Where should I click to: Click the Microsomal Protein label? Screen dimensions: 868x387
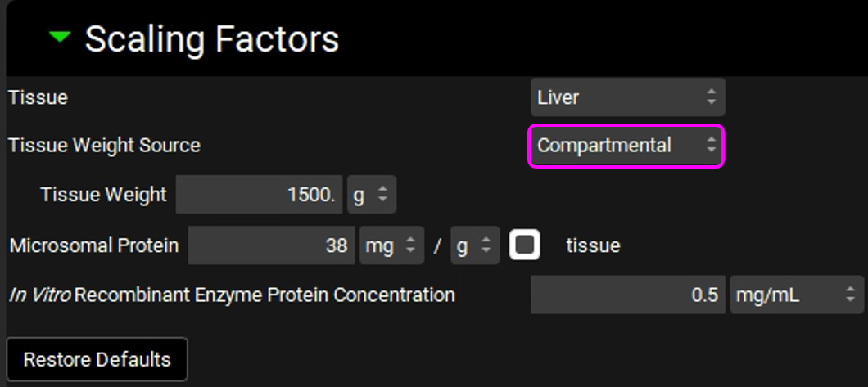click(x=94, y=245)
